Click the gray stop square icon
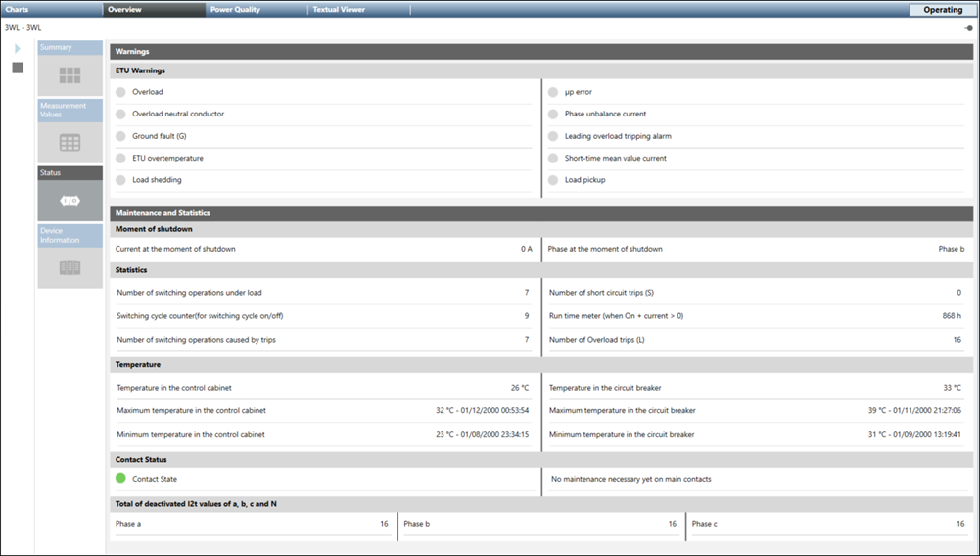The image size is (980, 556). click(x=17, y=68)
